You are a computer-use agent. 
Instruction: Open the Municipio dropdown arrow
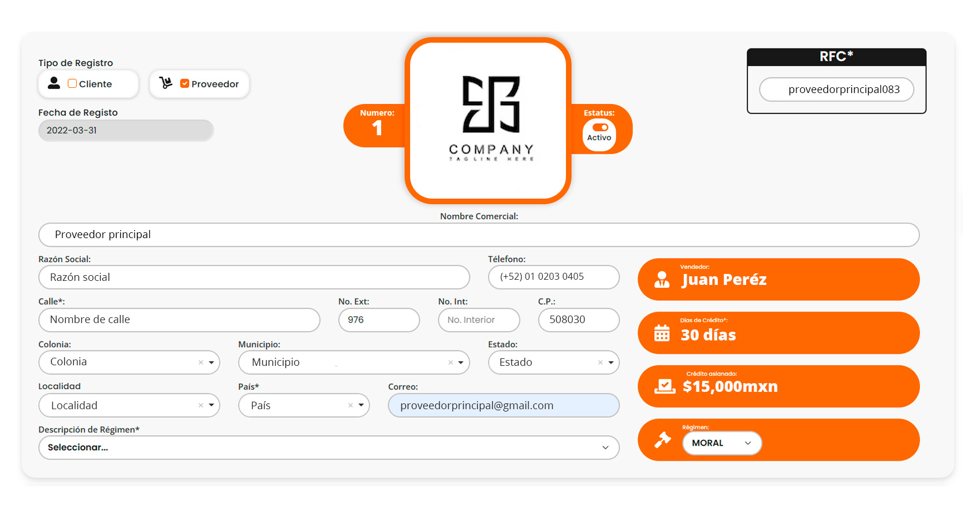461,363
